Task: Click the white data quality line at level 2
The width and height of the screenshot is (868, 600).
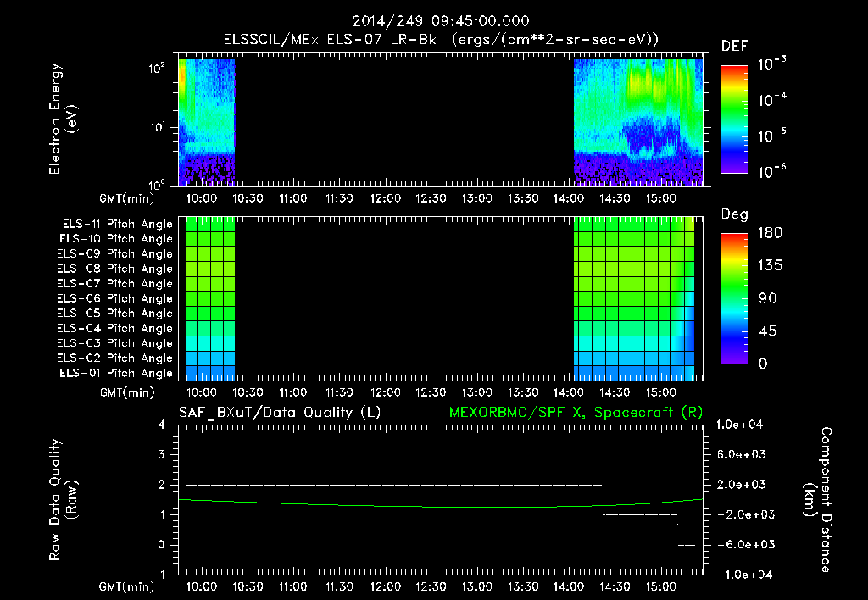Action: pyautogui.click(x=394, y=485)
